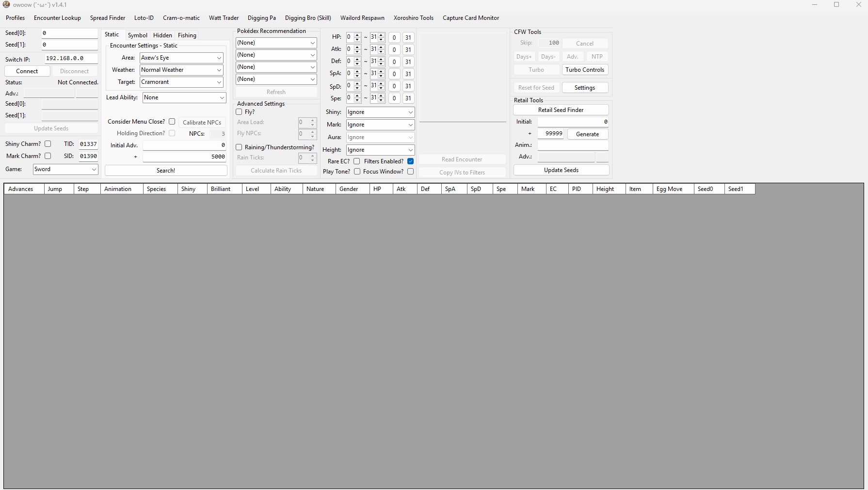Viewport: 868px width, 490px height.
Task: Check the Focus Window? option
Action: [411, 172]
